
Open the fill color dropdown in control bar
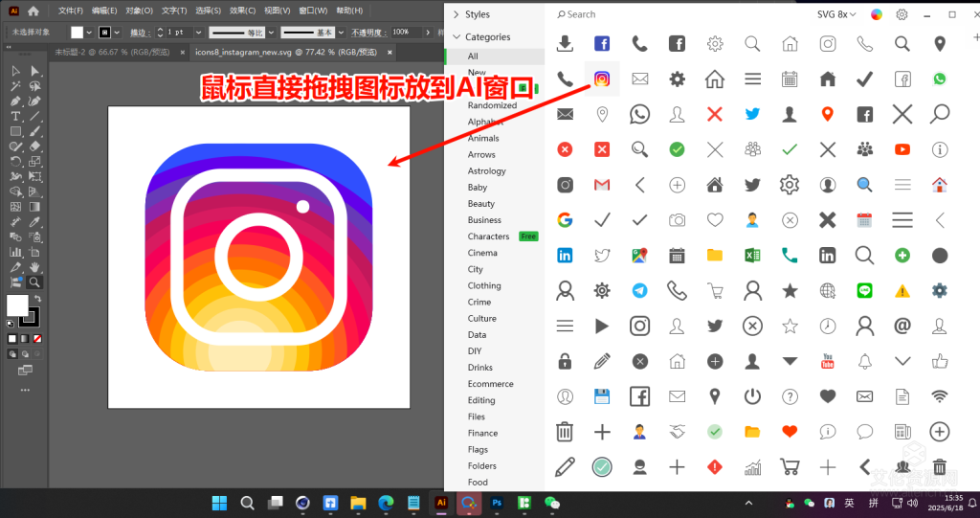coord(89,32)
